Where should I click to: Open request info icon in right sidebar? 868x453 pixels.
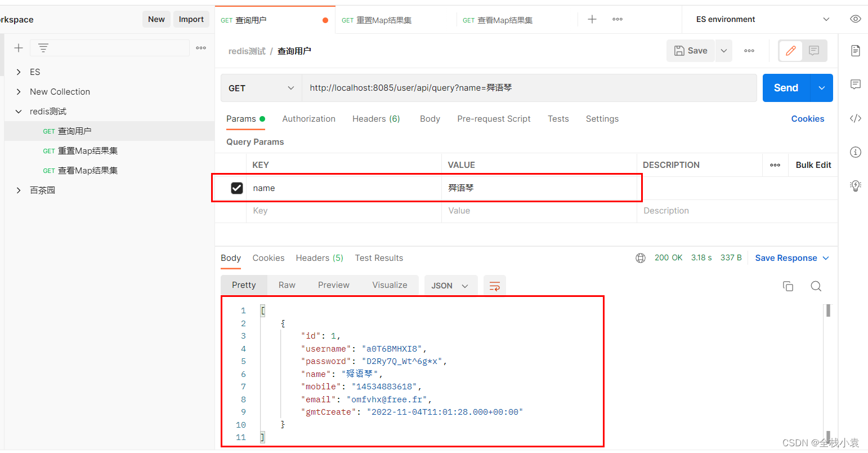[x=856, y=152]
